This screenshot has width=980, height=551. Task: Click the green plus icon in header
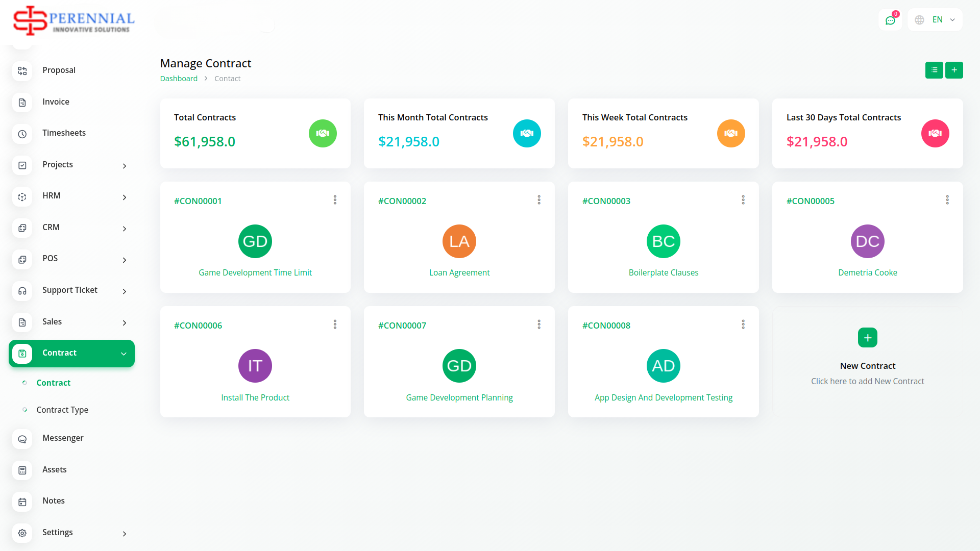[x=954, y=70]
